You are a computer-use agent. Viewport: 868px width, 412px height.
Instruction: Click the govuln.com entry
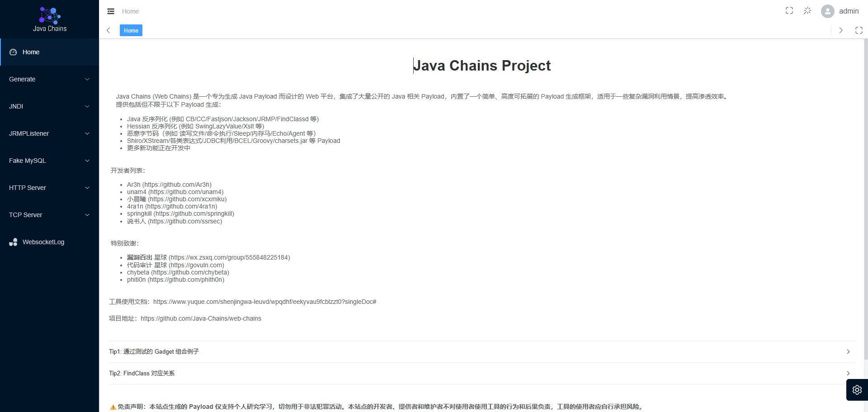pyautogui.click(x=175, y=265)
